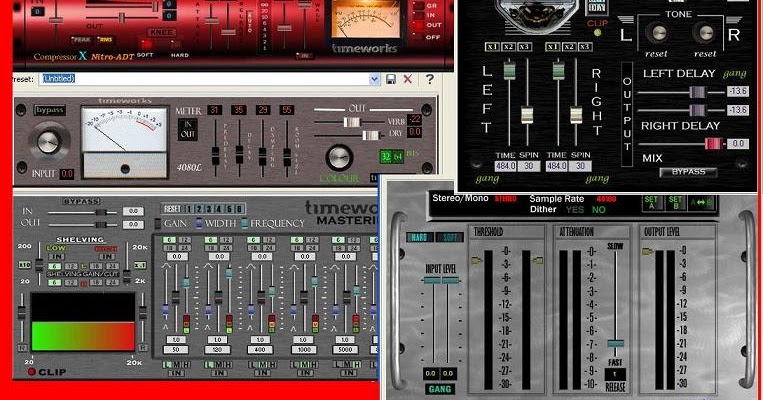Click the Predelay fader on the 4080L reverb
The height and width of the screenshot is (400, 763).
[x=216, y=155]
